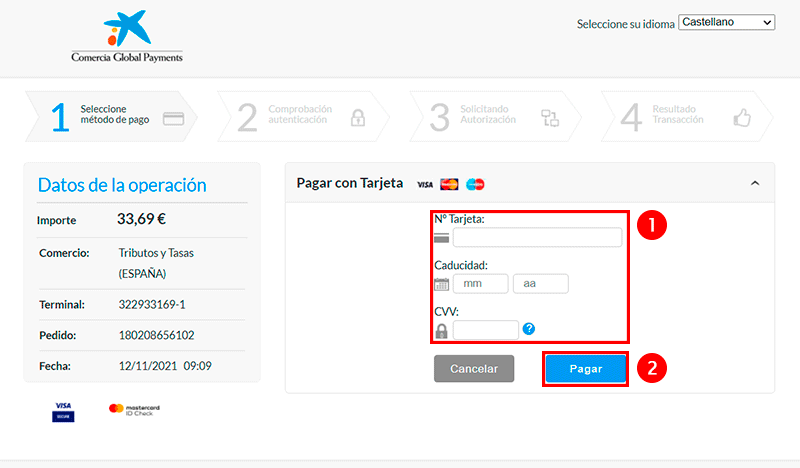The width and height of the screenshot is (800, 468).
Task: Click the Visa logo in Pagar con Tarjeta header
Action: click(x=425, y=184)
